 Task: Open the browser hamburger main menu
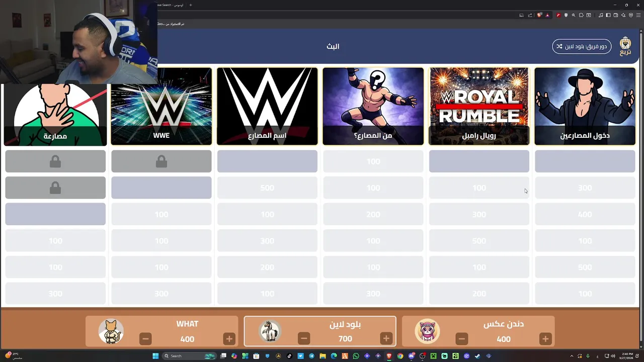pyautogui.click(x=638, y=15)
